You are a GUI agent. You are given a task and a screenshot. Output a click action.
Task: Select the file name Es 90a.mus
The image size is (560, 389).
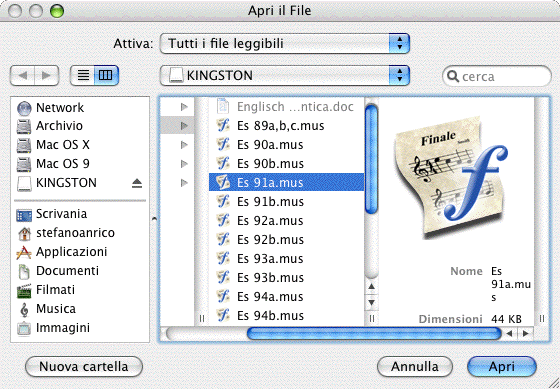[270, 144]
